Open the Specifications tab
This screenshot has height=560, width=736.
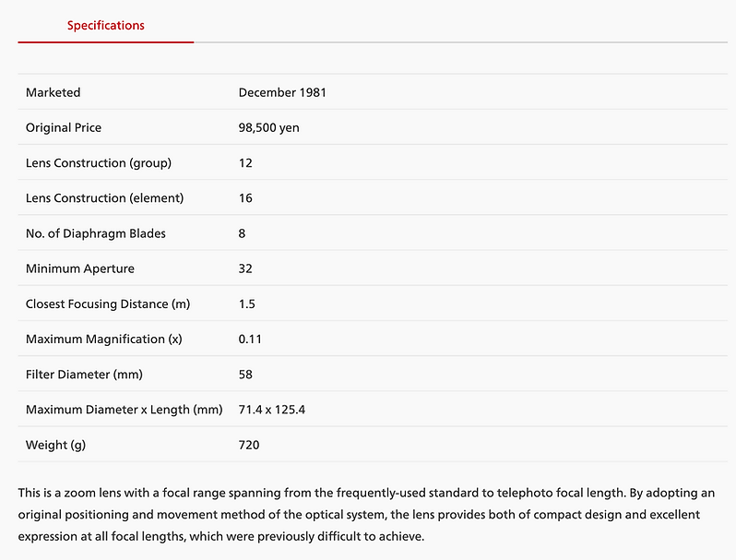point(105,26)
